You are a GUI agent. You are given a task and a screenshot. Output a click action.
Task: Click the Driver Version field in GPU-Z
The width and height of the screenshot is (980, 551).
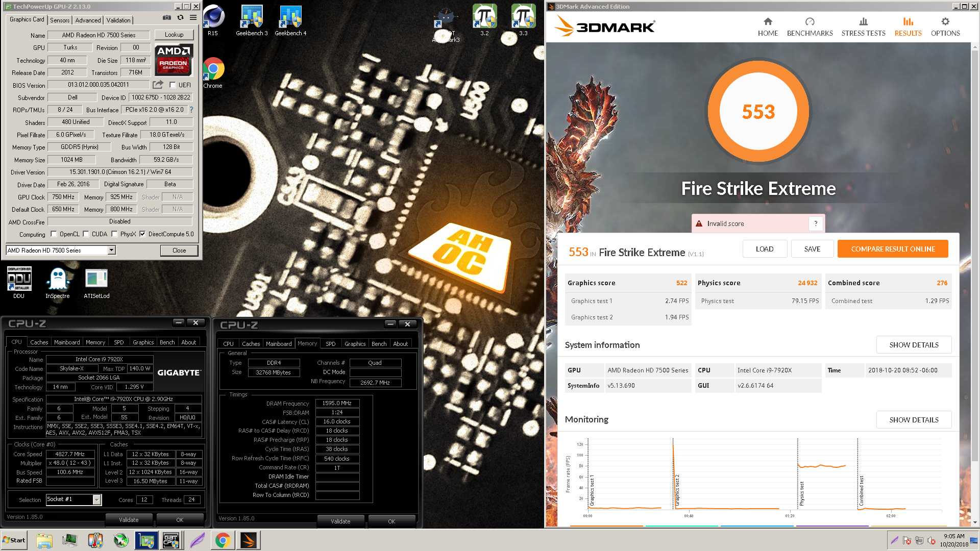[x=120, y=172]
